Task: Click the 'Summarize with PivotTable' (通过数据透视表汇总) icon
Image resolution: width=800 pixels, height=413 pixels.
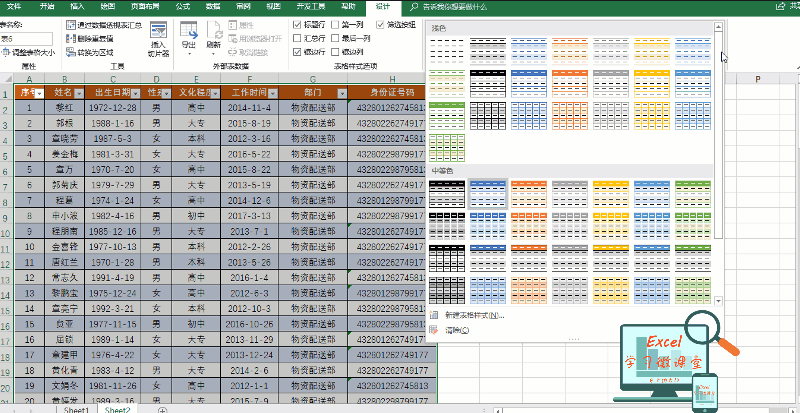Action: pos(71,25)
